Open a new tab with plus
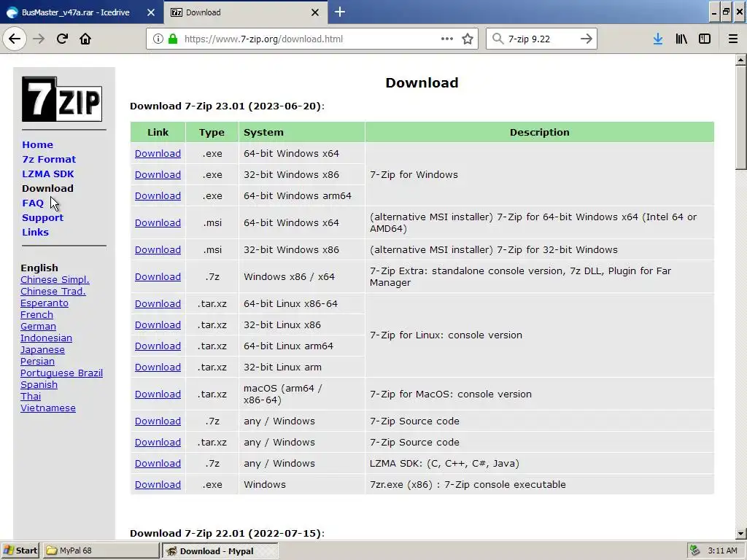 pyautogui.click(x=340, y=12)
